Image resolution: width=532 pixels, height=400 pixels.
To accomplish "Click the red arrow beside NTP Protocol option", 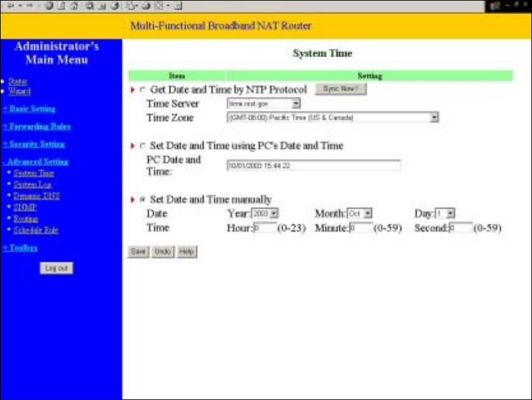I will tap(133, 90).
